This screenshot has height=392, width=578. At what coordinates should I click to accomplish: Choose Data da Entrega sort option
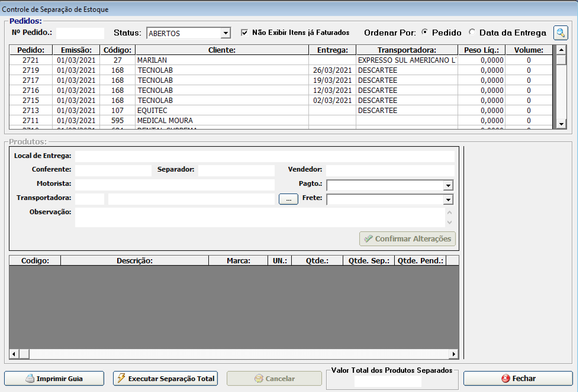pyautogui.click(x=472, y=32)
